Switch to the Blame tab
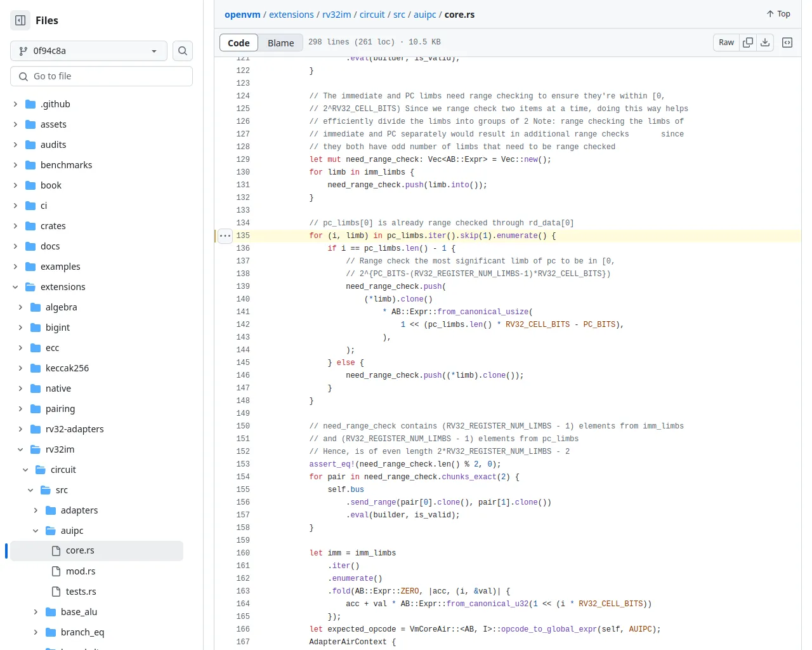Image resolution: width=812 pixels, height=650 pixels. click(x=281, y=43)
